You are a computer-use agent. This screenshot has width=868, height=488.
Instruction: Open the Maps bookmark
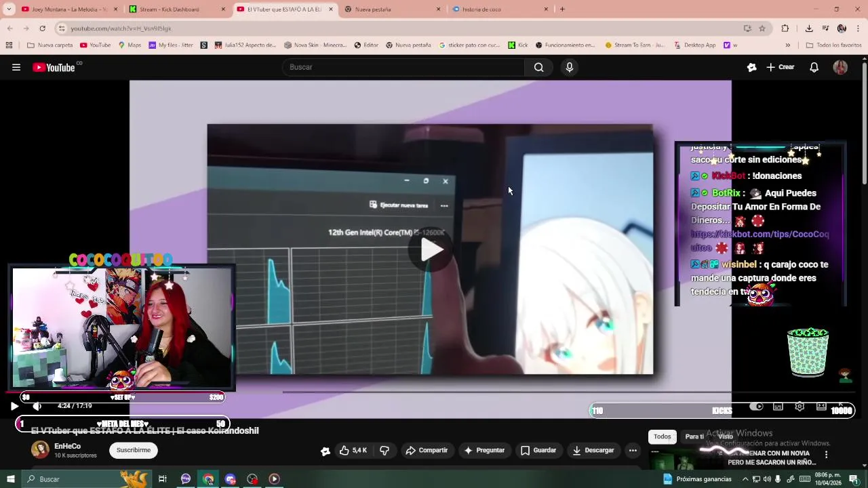coord(130,45)
